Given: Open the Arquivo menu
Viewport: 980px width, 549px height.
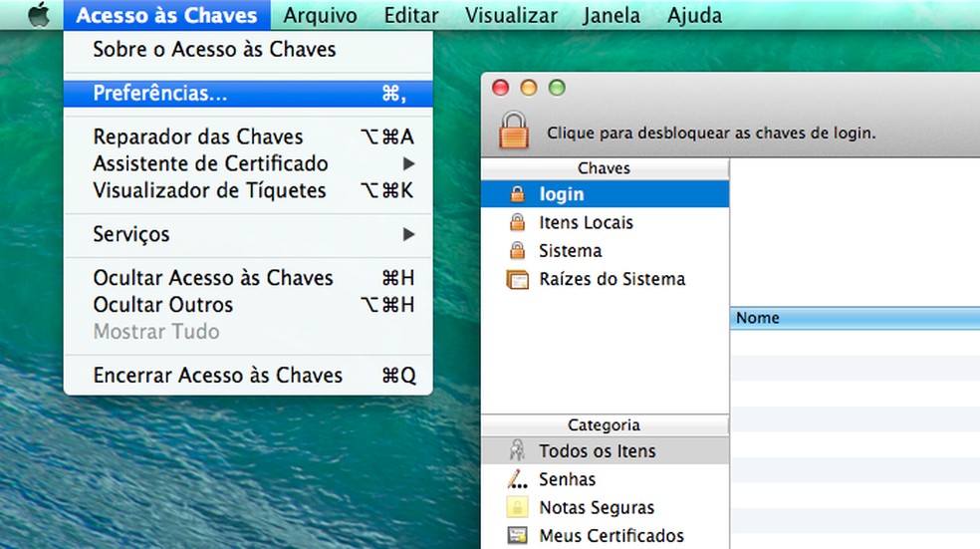Looking at the screenshot, I should 320,15.
